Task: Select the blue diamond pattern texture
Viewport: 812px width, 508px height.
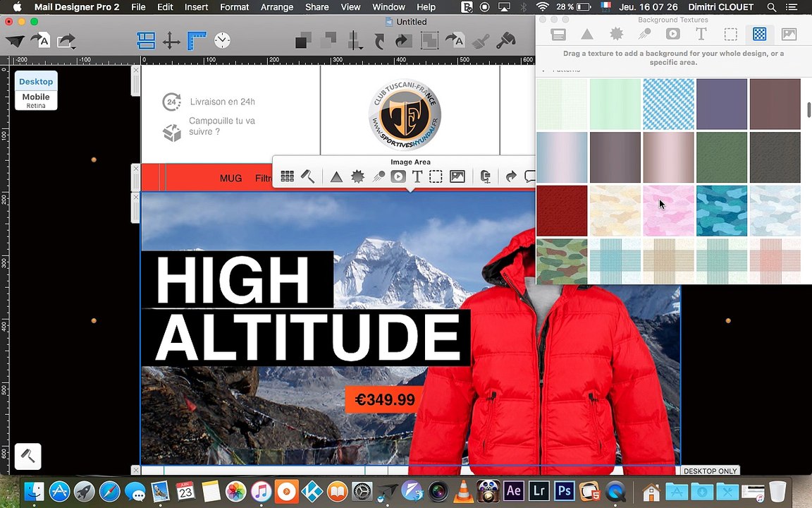Action: coord(668,104)
